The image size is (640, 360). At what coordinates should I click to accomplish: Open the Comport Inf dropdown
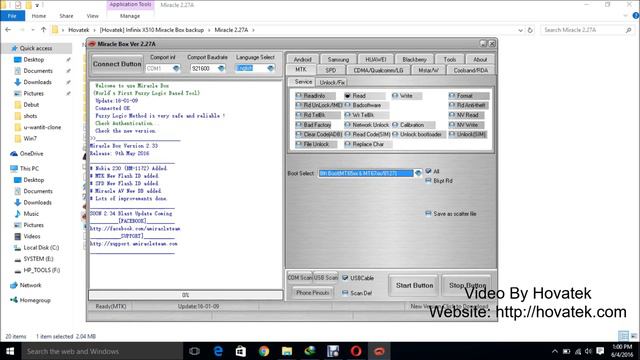click(176, 68)
